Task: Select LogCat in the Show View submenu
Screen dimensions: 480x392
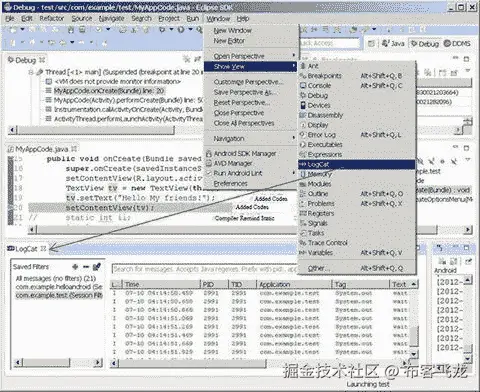Action: [356, 164]
